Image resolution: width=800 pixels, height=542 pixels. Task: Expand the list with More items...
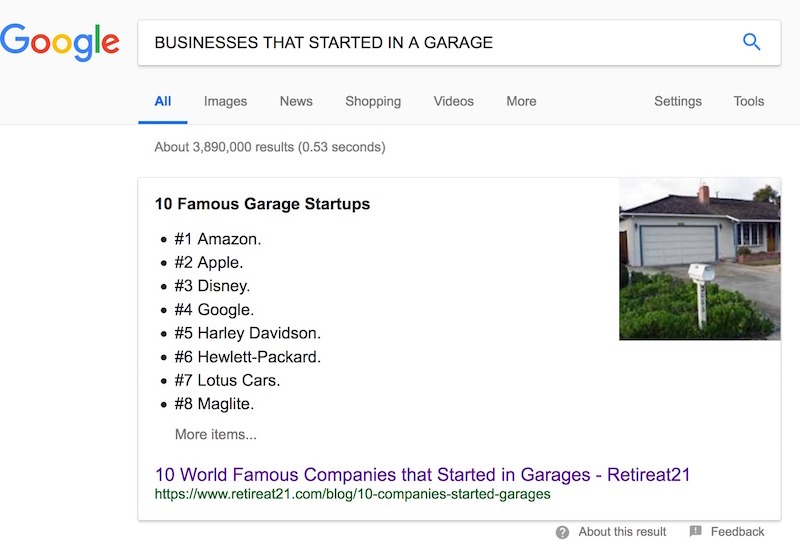pyautogui.click(x=216, y=434)
